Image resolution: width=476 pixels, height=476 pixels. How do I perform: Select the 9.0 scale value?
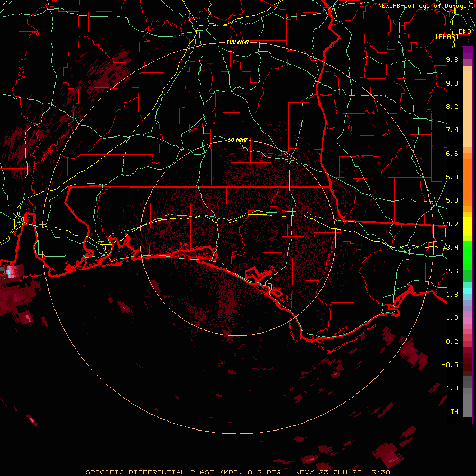[x=452, y=83]
